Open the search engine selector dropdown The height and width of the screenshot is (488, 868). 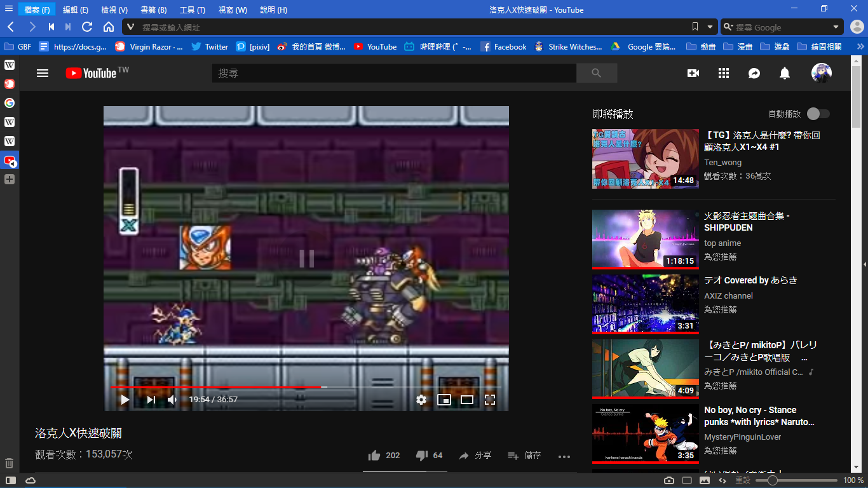(728, 27)
